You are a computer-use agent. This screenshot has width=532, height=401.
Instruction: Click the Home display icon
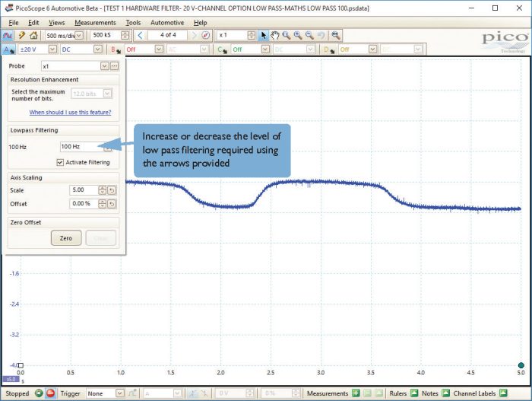pos(33,35)
